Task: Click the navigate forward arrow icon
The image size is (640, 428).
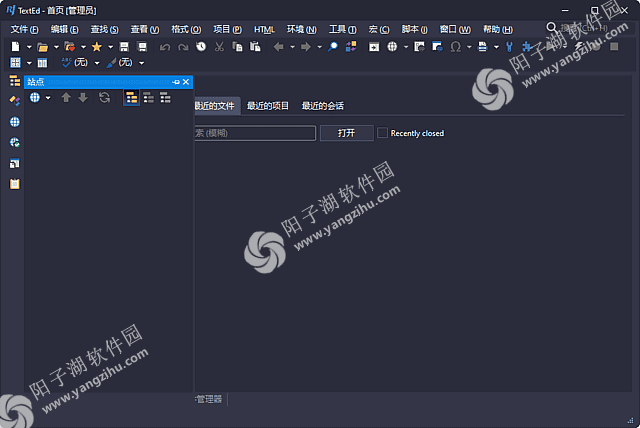Action: pos(306,47)
